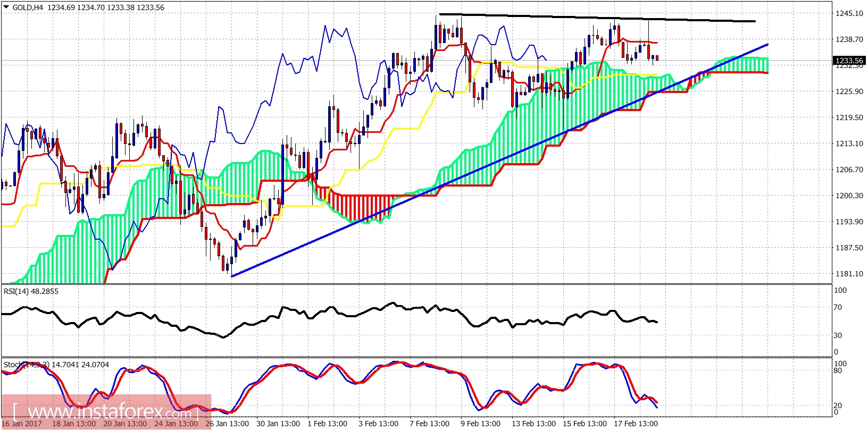Select the black horizontal resistance trendline
This screenshot has width=868, height=431.
click(597, 18)
